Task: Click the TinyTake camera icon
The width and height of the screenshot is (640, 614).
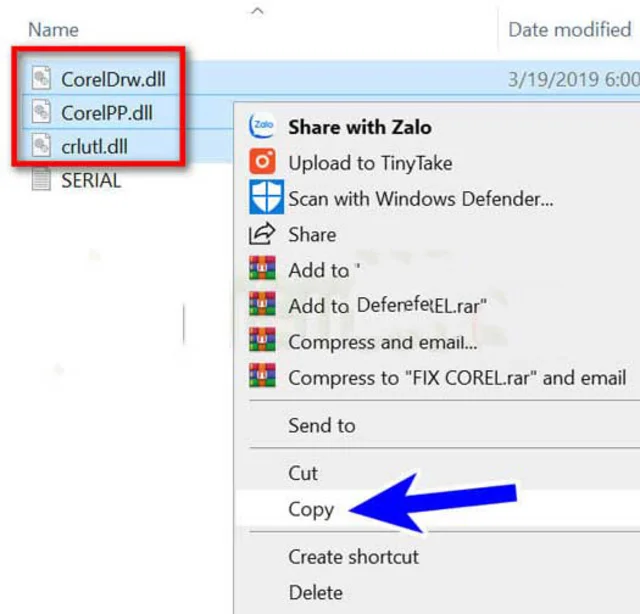Action: 262,162
